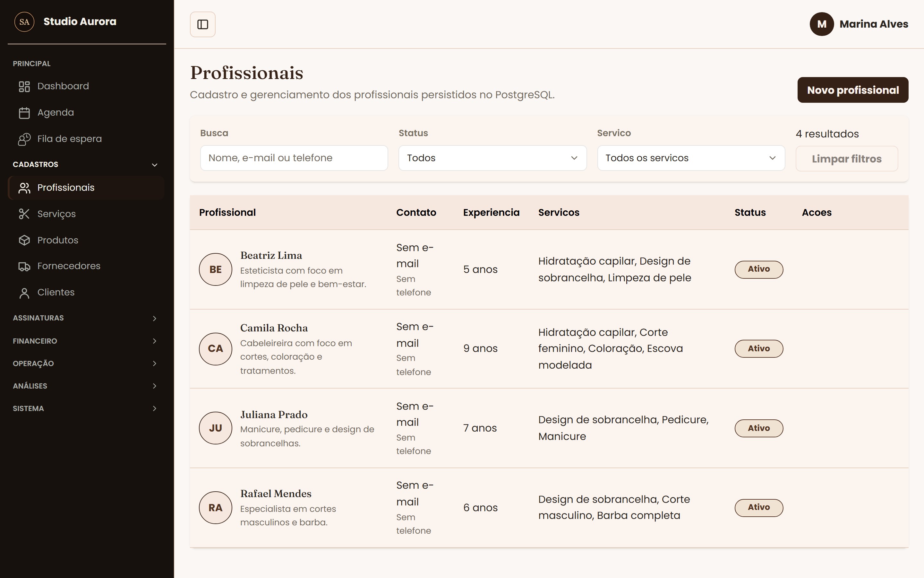Open the Clientes menu item
This screenshot has width=924, height=578.
click(86, 293)
